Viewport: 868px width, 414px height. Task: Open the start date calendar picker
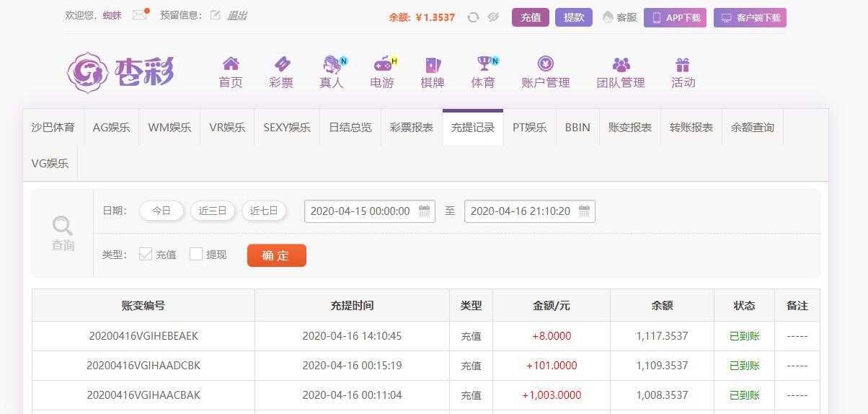tap(425, 211)
